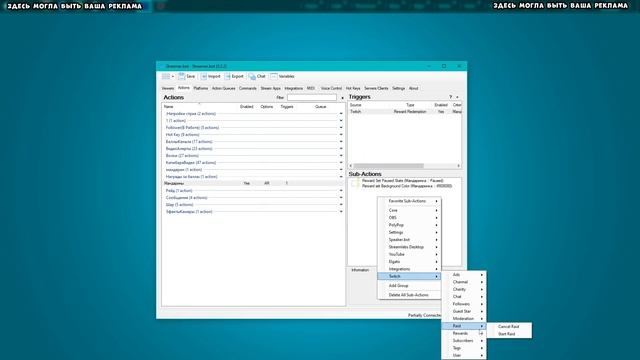Open the Servers/Clients tab
The height and width of the screenshot is (360, 640).
point(376,88)
